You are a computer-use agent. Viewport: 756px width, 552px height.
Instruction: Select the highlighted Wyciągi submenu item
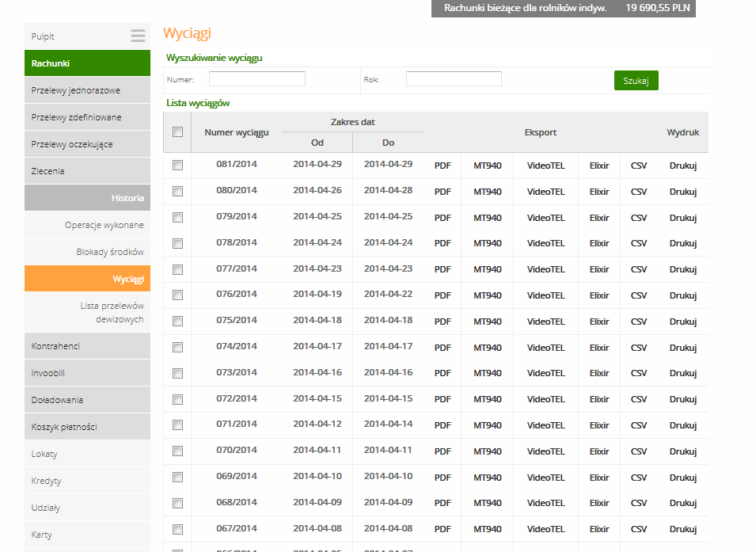tap(87, 279)
